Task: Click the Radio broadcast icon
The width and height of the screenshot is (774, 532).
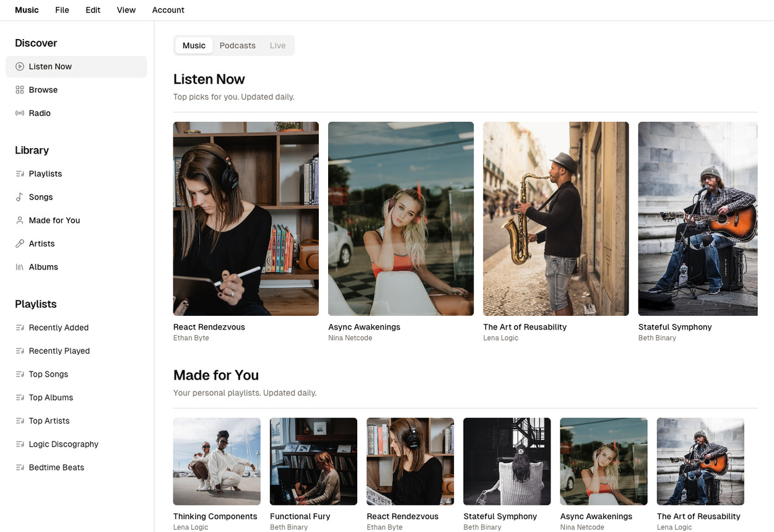Action: point(20,113)
